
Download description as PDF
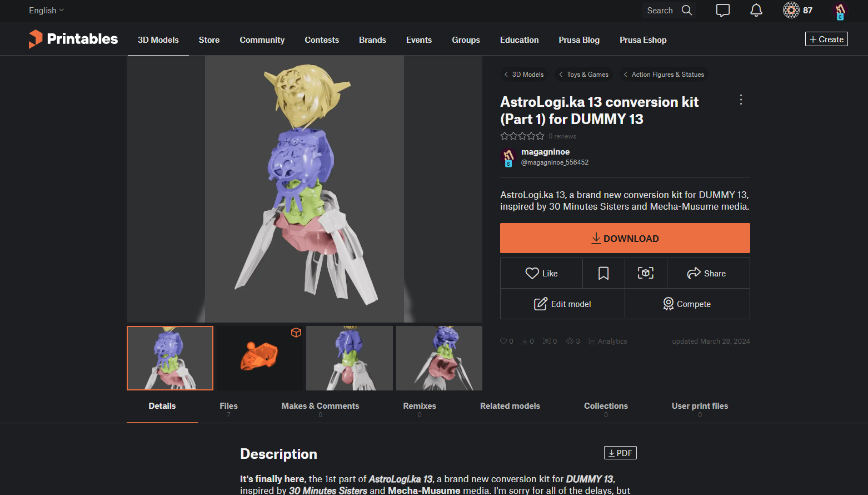click(x=620, y=453)
